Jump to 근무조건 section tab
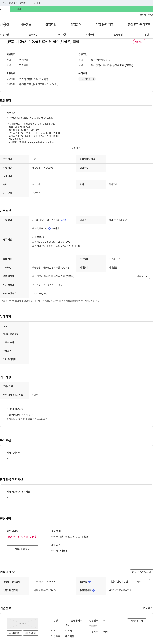The image size is (153, 644). pos(33,35)
